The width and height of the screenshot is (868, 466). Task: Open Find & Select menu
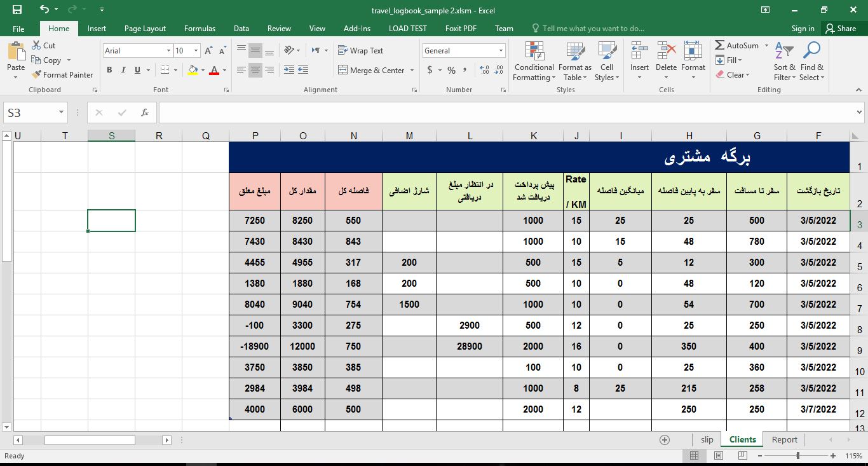pos(811,62)
